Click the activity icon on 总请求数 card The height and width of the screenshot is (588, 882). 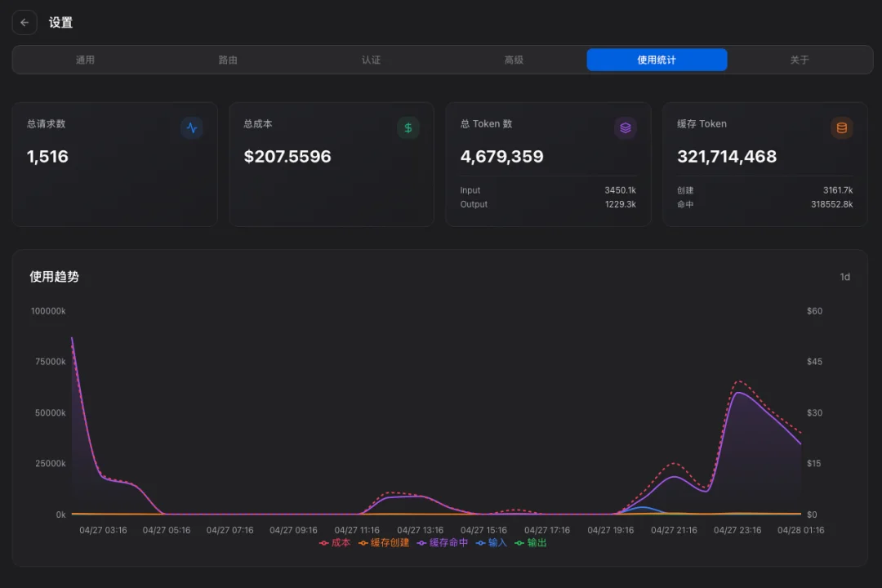[x=191, y=127]
